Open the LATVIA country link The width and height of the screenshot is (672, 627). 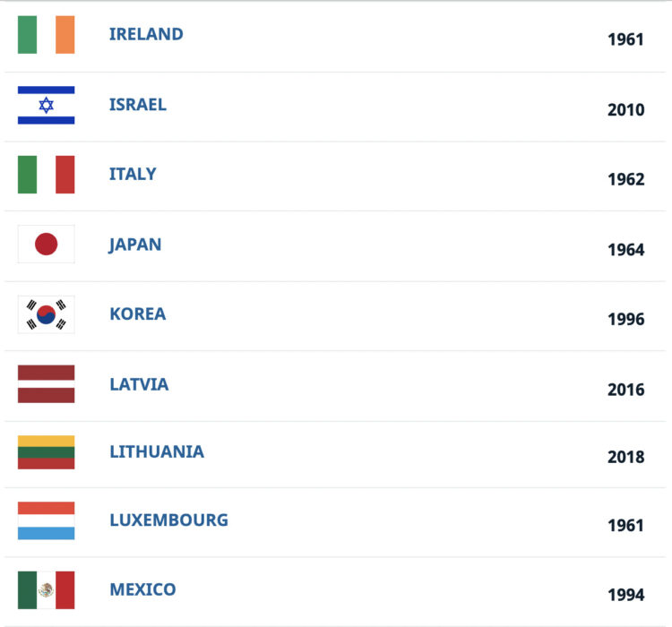click(x=139, y=383)
